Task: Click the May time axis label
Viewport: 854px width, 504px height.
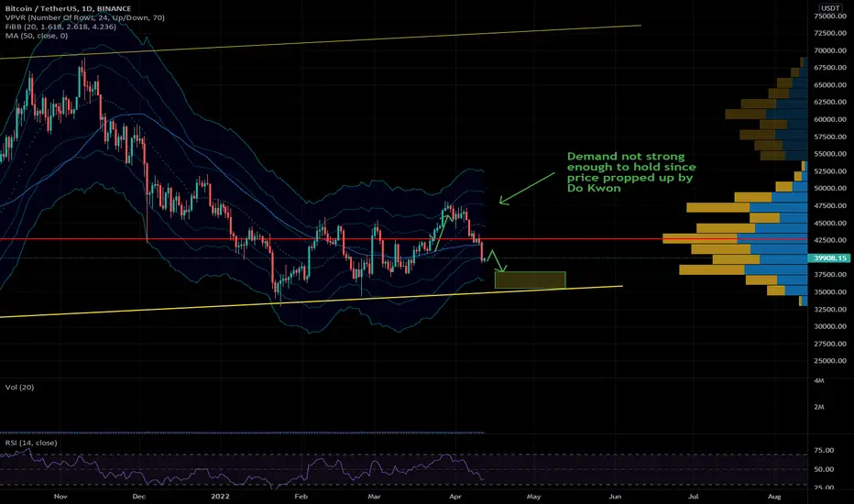Action: pos(533,497)
